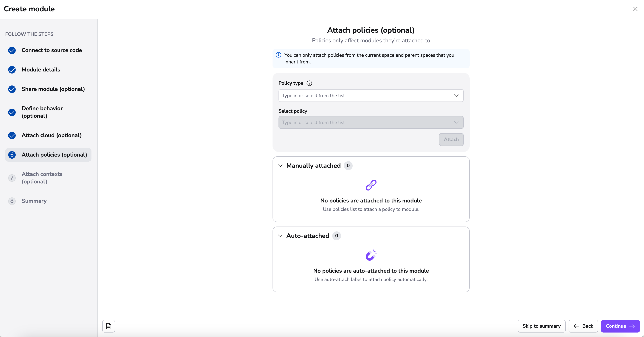Click the Back button
The image size is (644, 337).
click(583, 326)
